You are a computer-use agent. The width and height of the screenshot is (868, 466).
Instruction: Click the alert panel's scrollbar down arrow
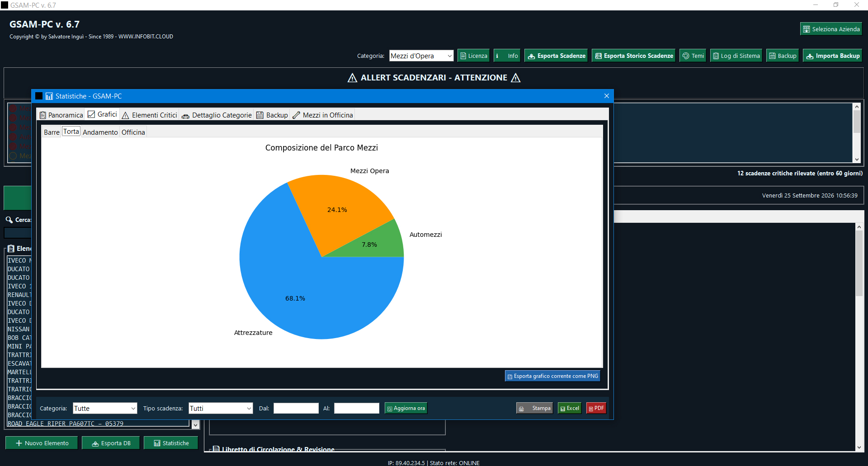857,159
